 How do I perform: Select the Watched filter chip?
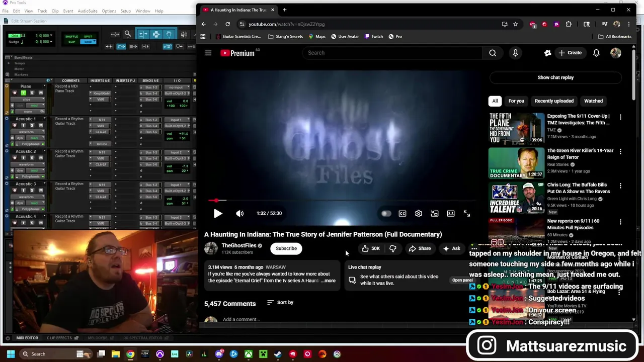click(593, 101)
